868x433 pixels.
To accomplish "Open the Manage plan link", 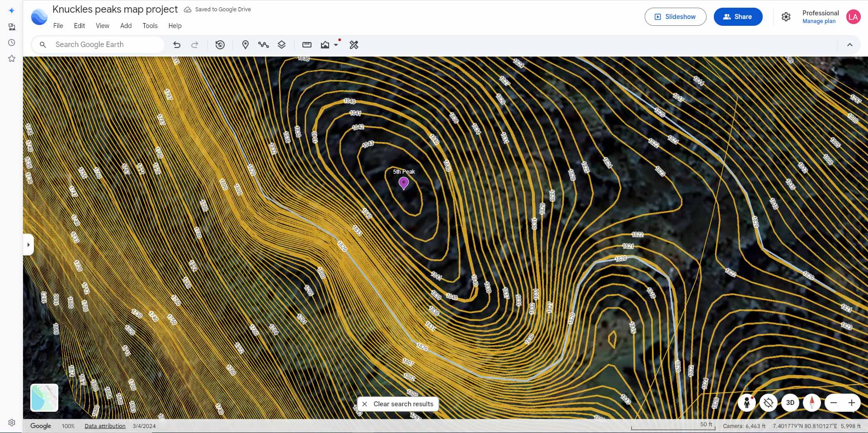I will pyautogui.click(x=819, y=21).
